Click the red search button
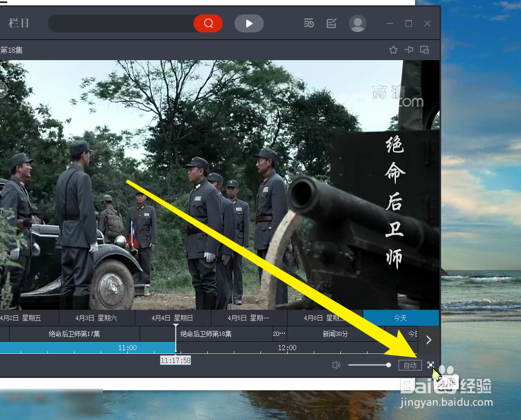The width and height of the screenshot is (521, 420). coord(208,23)
